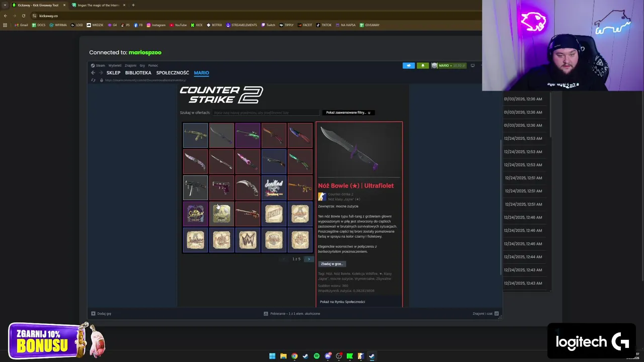Open Spotify from the taskbar

(x=316, y=356)
